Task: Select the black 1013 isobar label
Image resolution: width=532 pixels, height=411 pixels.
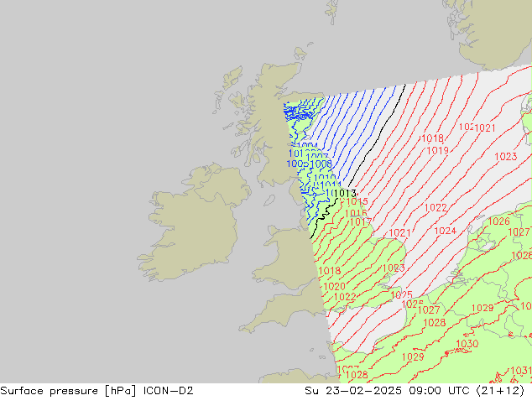Action: 345,193
